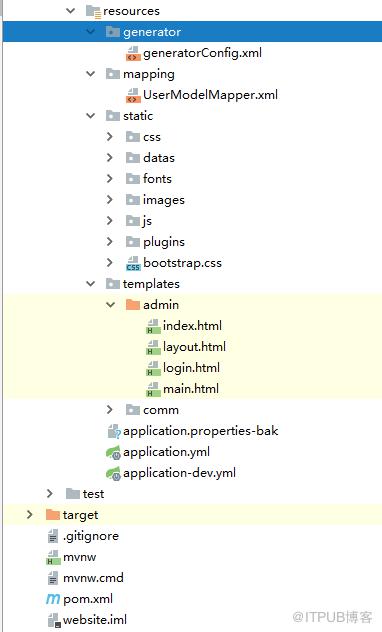Select application-dev.yml file name

click(179, 473)
